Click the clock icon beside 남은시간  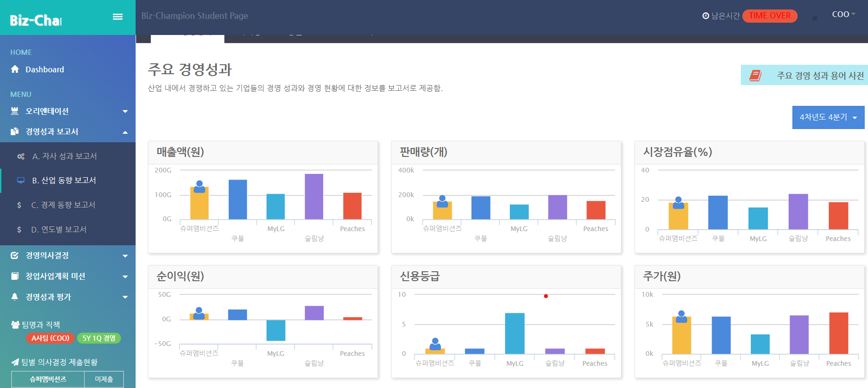pyautogui.click(x=705, y=16)
